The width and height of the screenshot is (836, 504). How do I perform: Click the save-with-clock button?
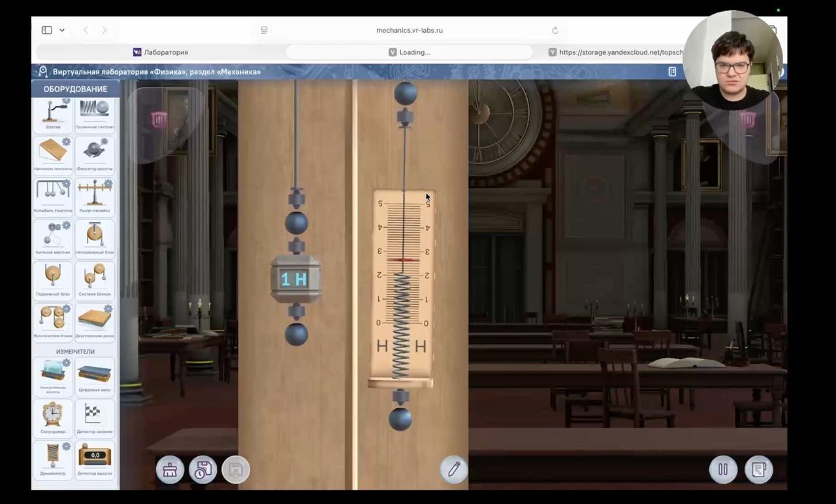(203, 470)
